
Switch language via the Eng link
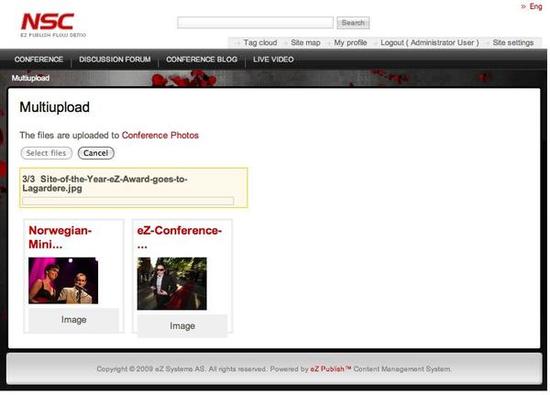536,6
